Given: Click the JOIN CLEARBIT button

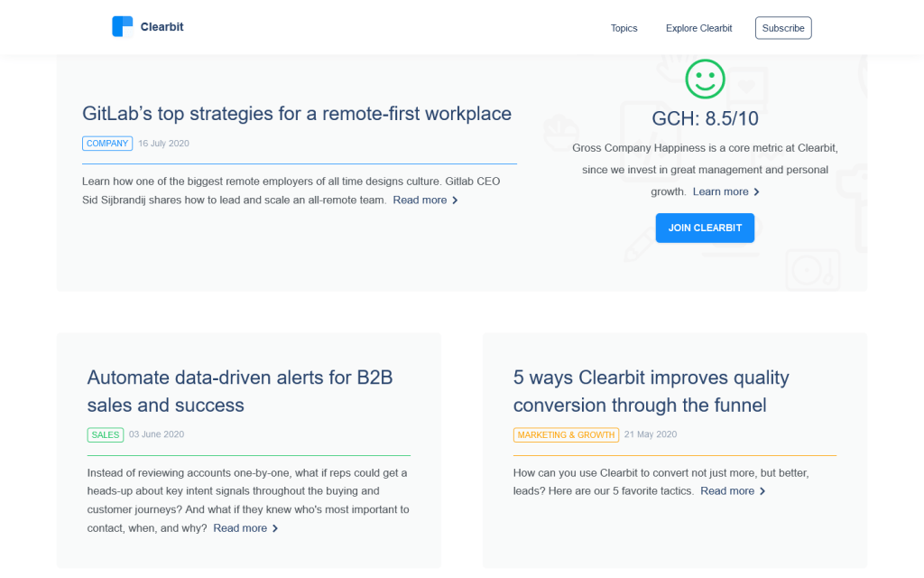Looking at the screenshot, I should tap(705, 228).
